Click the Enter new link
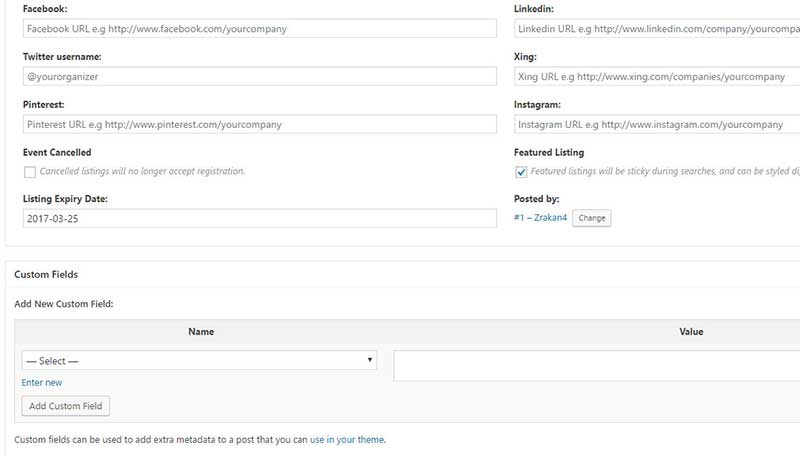 (41, 382)
